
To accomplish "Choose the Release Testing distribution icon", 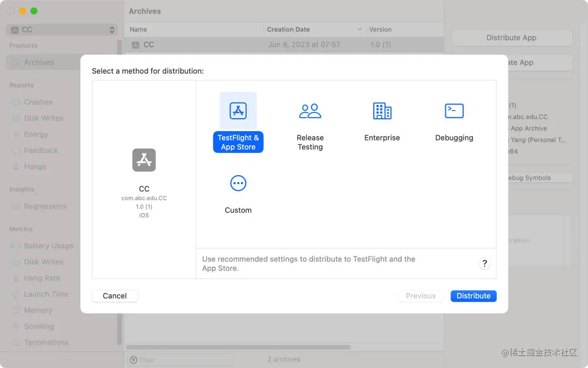I will 310,111.
